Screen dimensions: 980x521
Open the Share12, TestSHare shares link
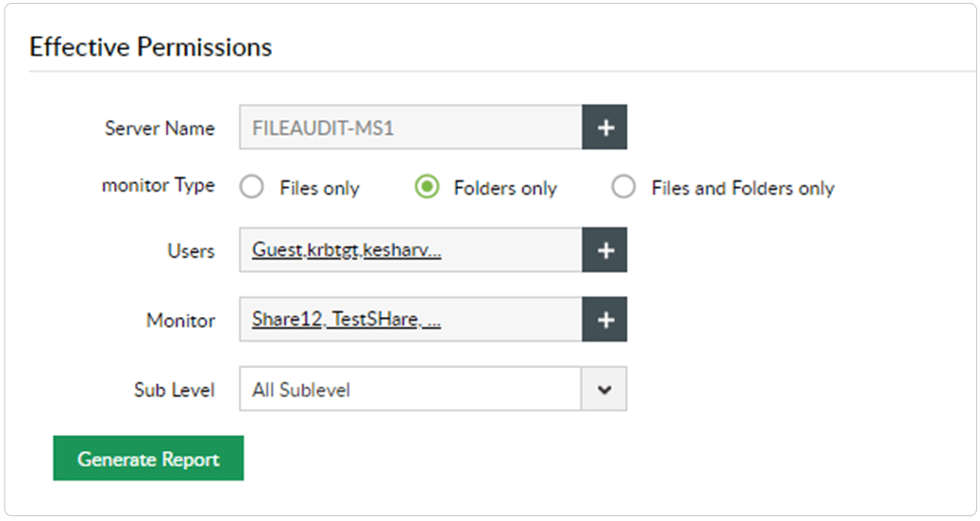(346, 320)
